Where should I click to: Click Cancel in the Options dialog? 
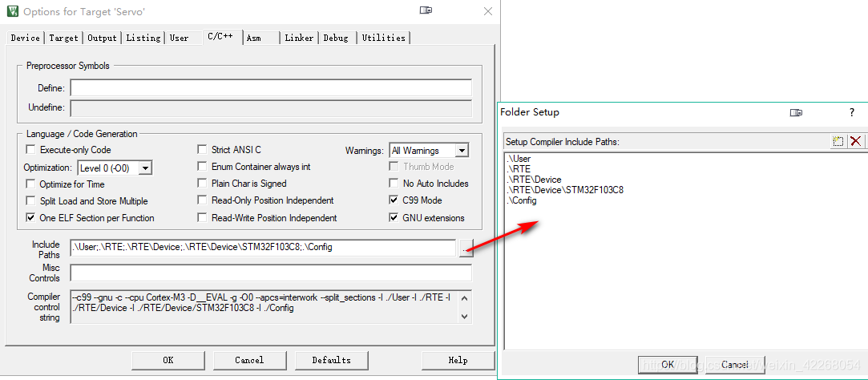[x=250, y=360]
